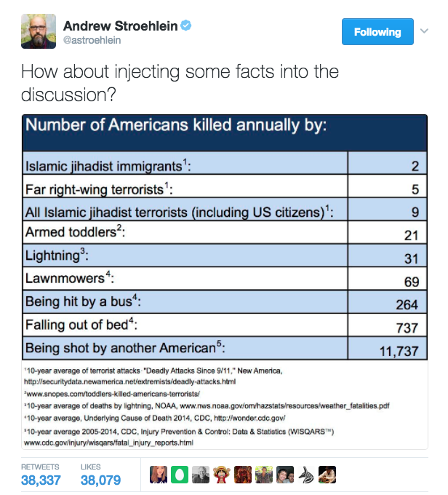Click the blue verified badge

pos(186,27)
